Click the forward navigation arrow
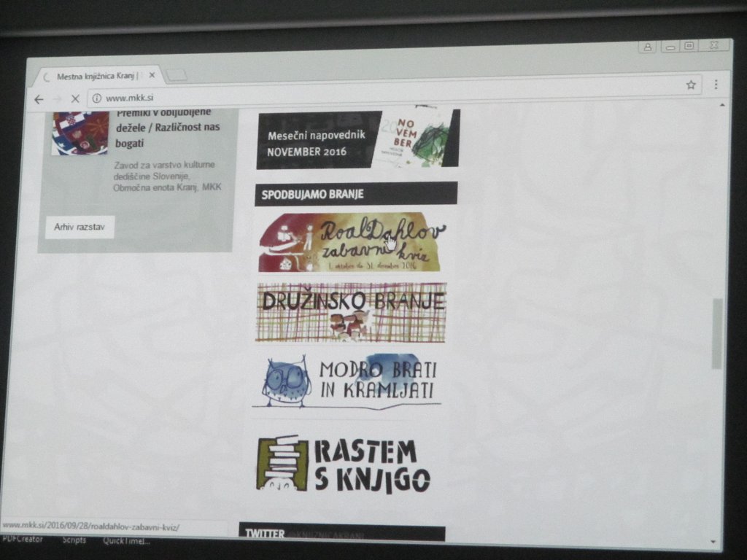The height and width of the screenshot is (560, 747). point(58,99)
